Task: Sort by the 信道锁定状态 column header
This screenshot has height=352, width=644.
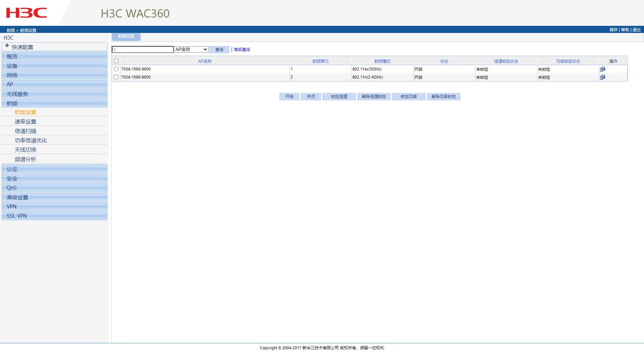Action: [506, 61]
